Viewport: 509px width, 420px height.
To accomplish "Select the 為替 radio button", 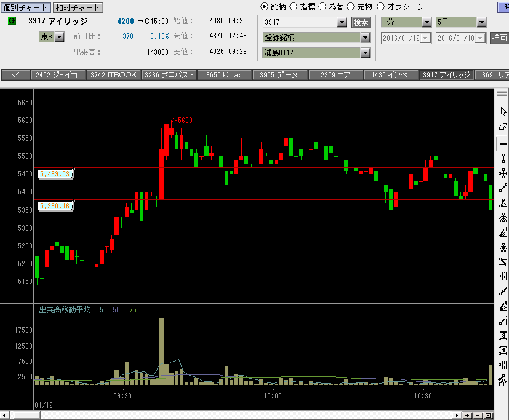I will pyautogui.click(x=322, y=7).
